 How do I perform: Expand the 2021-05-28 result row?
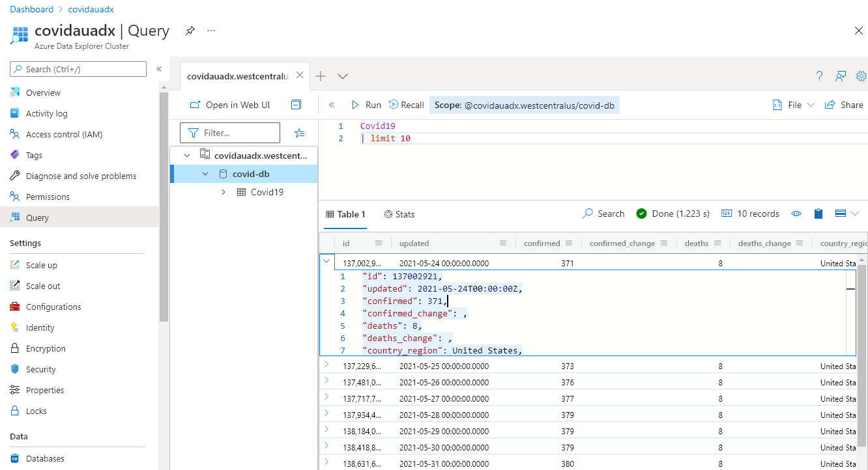pyautogui.click(x=326, y=413)
